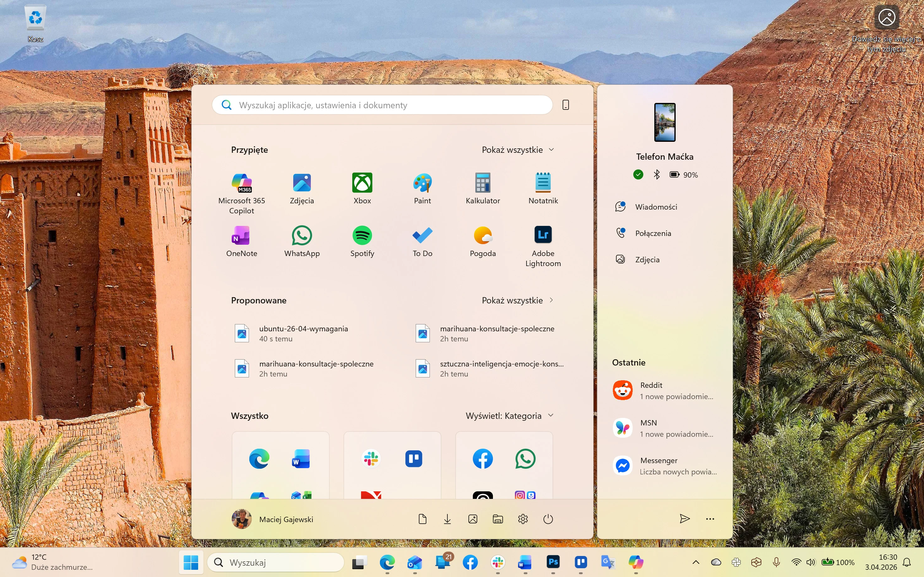Select Połączenia in phone panel
Screen dimensions: 924x577
(652, 233)
